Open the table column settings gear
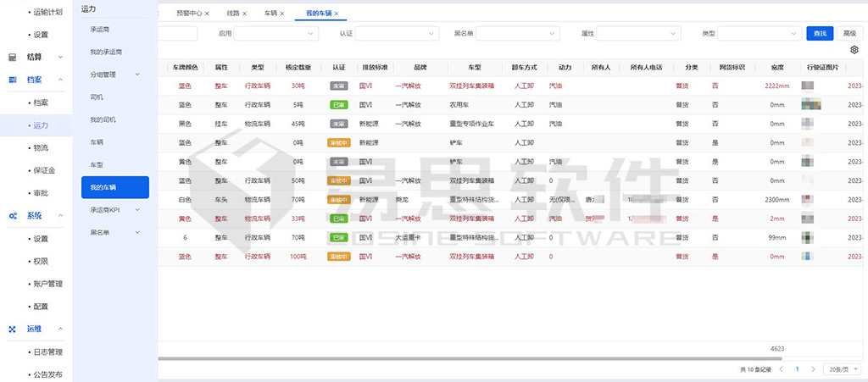Viewport: 868px width, 382px height. [x=854, y=51]
